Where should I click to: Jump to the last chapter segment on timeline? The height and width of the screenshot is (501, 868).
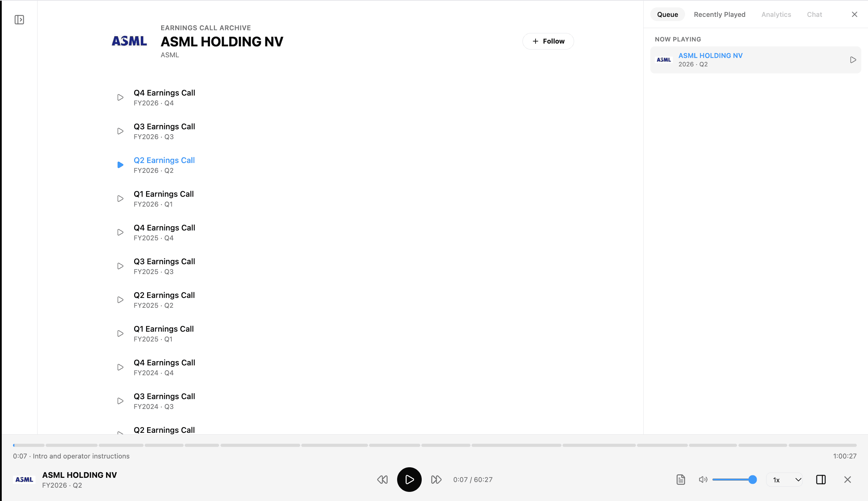822,445
